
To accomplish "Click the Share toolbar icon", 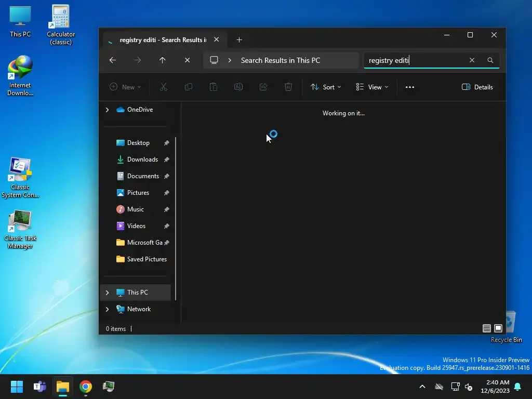I will pyautogui.click(x=263, y=87).
